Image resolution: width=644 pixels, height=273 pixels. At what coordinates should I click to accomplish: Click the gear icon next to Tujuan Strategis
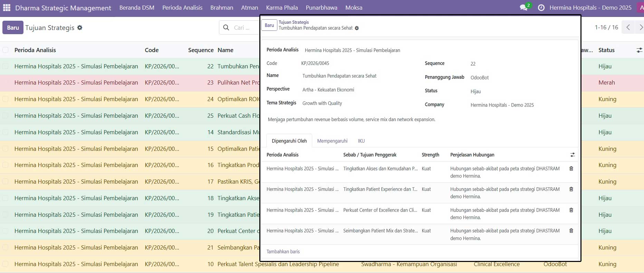[x=80, y=28]
